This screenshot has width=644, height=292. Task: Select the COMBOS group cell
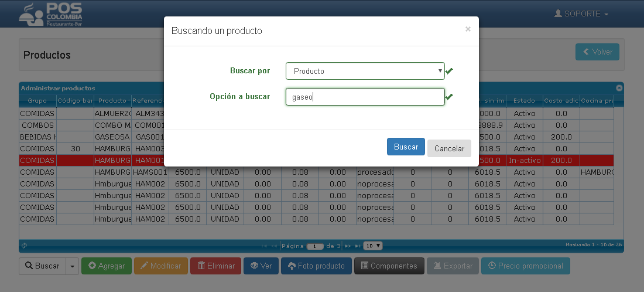37,125
